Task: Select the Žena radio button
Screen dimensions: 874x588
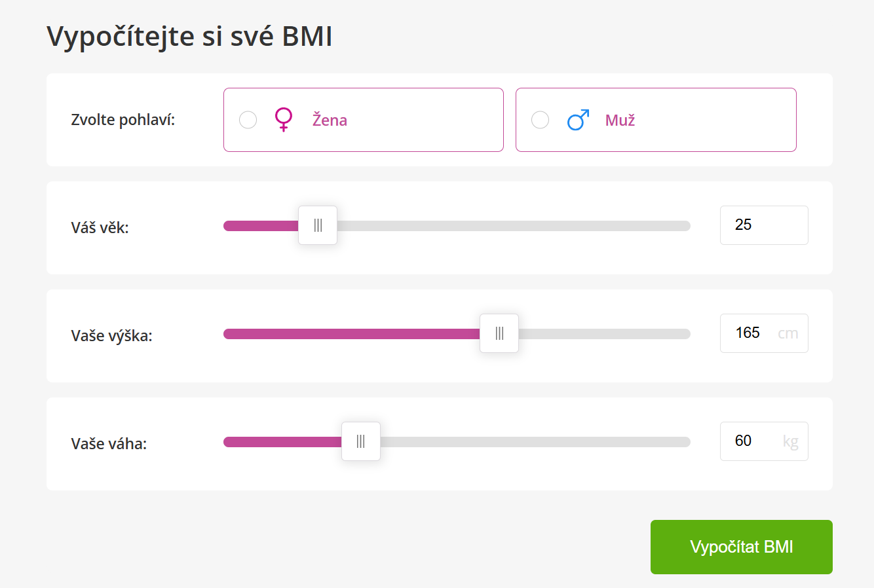Action: coord(248,120)
